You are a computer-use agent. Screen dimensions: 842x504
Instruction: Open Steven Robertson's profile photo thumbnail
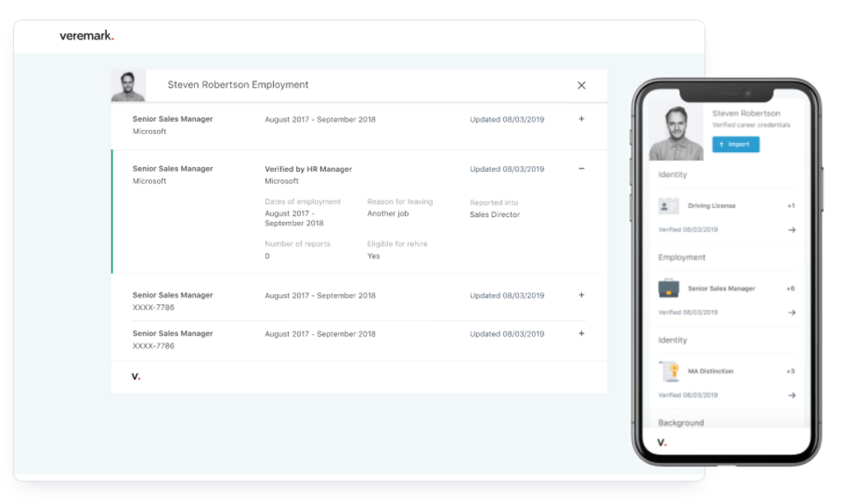pos(127,86)
